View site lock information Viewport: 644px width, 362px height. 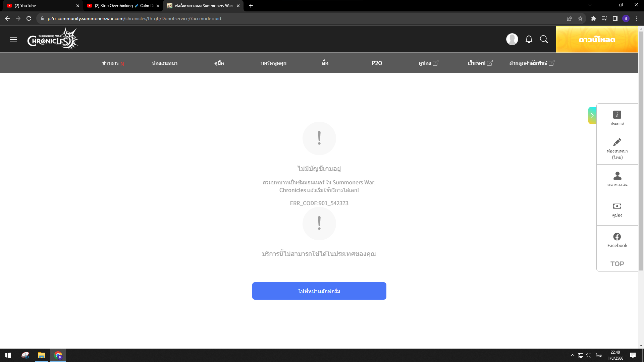tap(42, 18)
